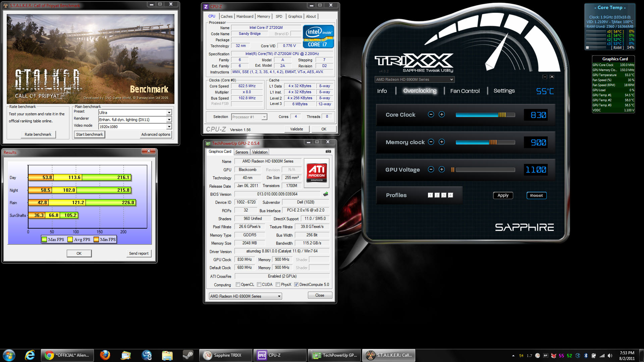The image size is (644, 362).
Task: Click the red fox tray icon
Action: click(553, 356)
